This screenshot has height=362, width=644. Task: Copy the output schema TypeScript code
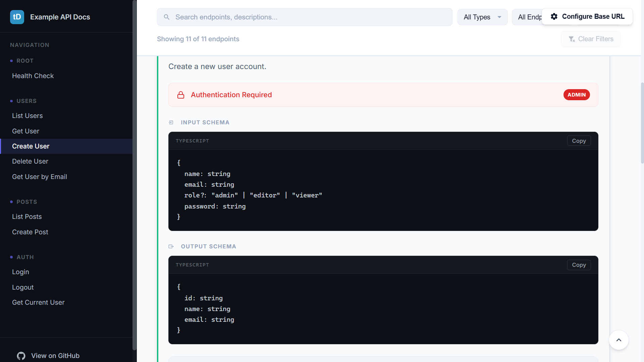(x=579, y=265)
